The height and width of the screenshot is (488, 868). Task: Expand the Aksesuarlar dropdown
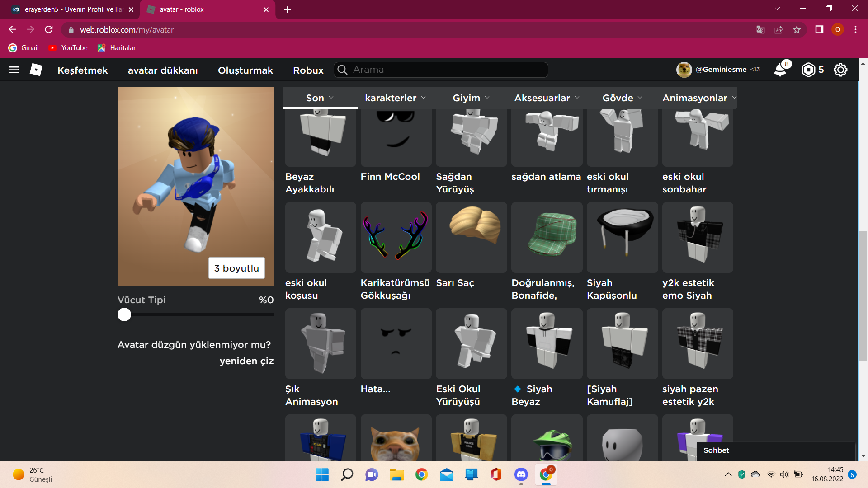click(x=547, y=98)
